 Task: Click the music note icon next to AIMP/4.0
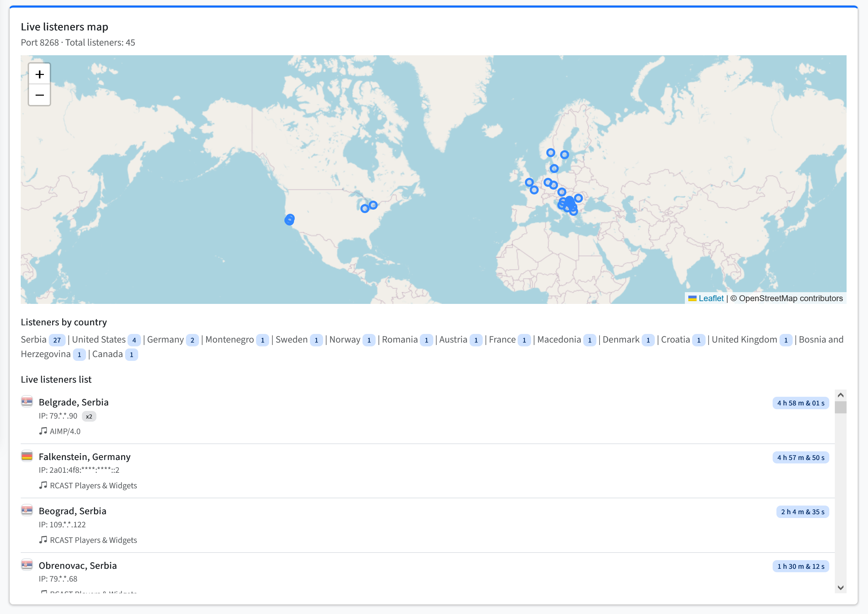point(43,431)
